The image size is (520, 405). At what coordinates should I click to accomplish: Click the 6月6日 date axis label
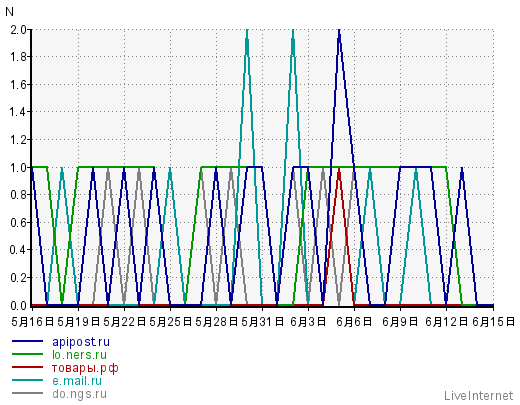354,322
